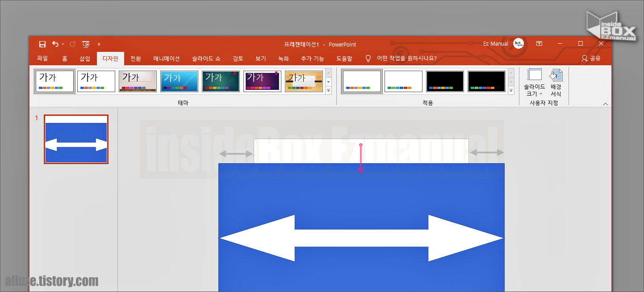Expand the full themes gallery
This screenshot has height=292, width=644.
pyautogui.click(x=329, y=90)
